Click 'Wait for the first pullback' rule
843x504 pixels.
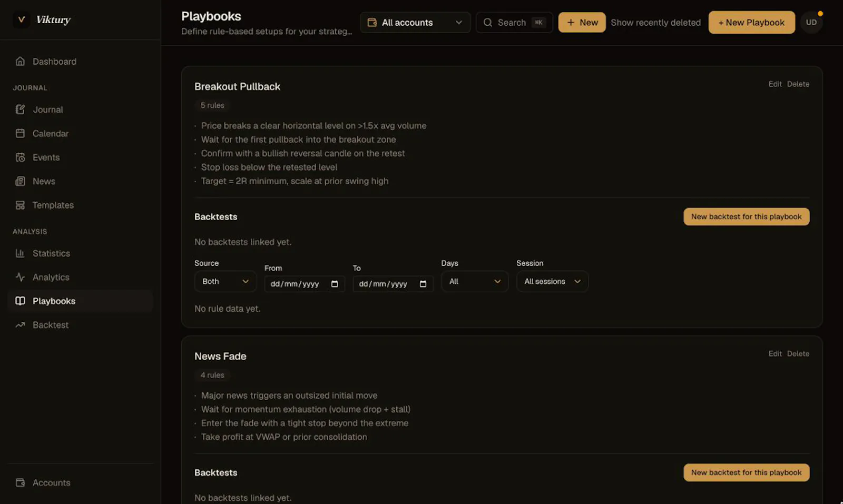tap(298, 140)
